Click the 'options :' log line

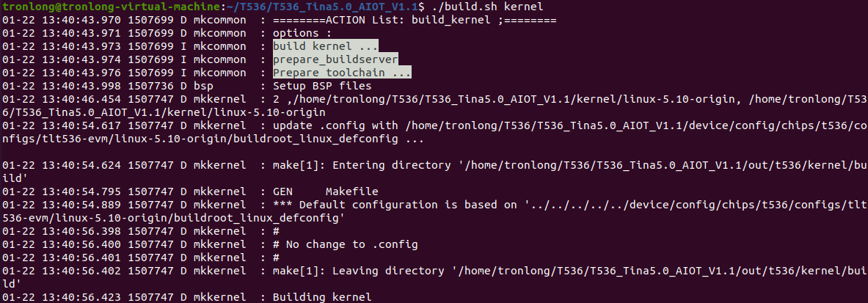click(302, 33)
